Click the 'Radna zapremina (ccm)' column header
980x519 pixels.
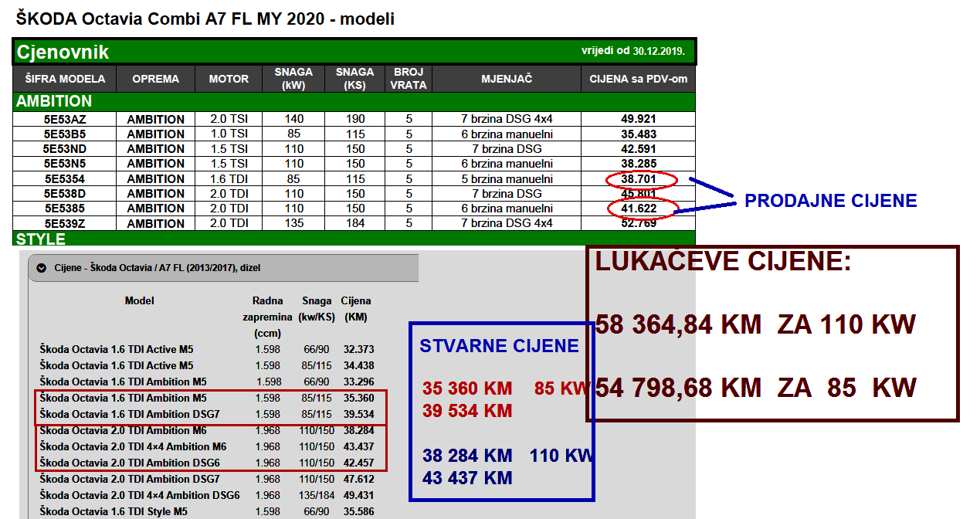268,317
